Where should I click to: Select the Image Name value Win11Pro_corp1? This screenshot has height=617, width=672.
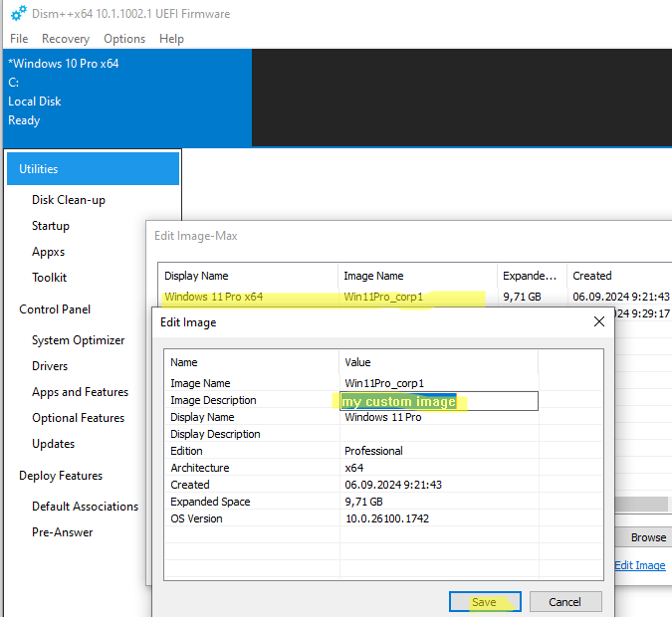[x=384, y=383]
